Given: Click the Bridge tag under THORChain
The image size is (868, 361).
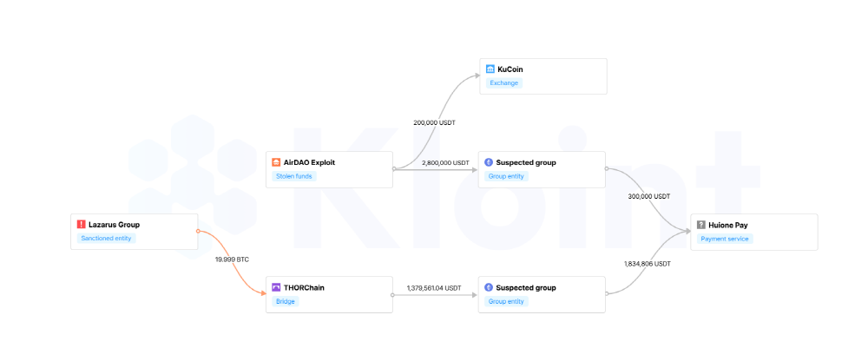Looking at the screenshot, I should tap(286, 302).
